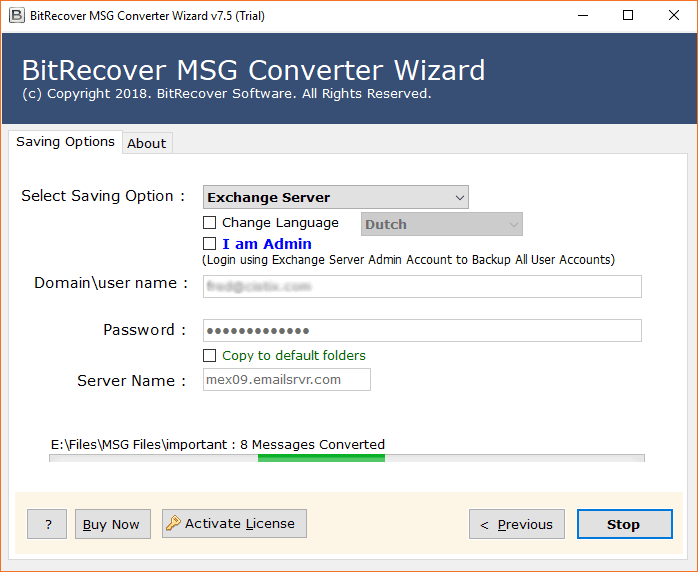
Task: Tick the I am Admin checkbox
Action: click(x=209, y=244)
